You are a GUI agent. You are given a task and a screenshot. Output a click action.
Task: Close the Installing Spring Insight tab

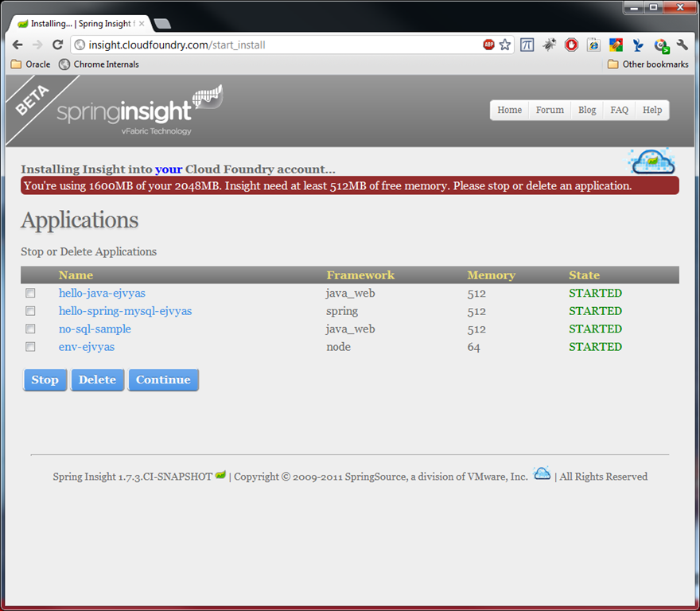click(x=142, y=24)
